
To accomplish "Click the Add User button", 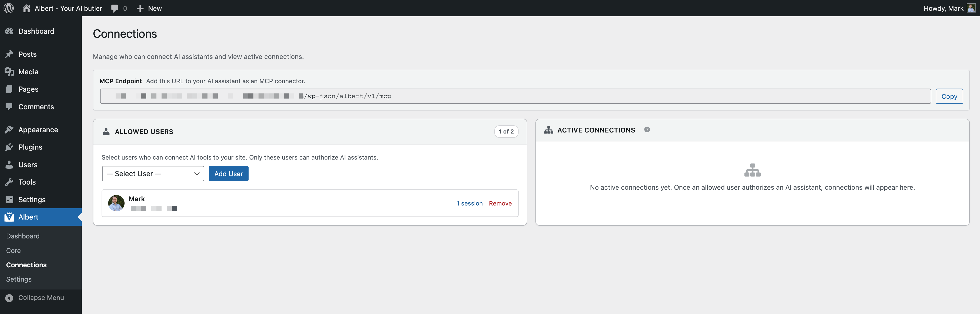I will (228, 174).
